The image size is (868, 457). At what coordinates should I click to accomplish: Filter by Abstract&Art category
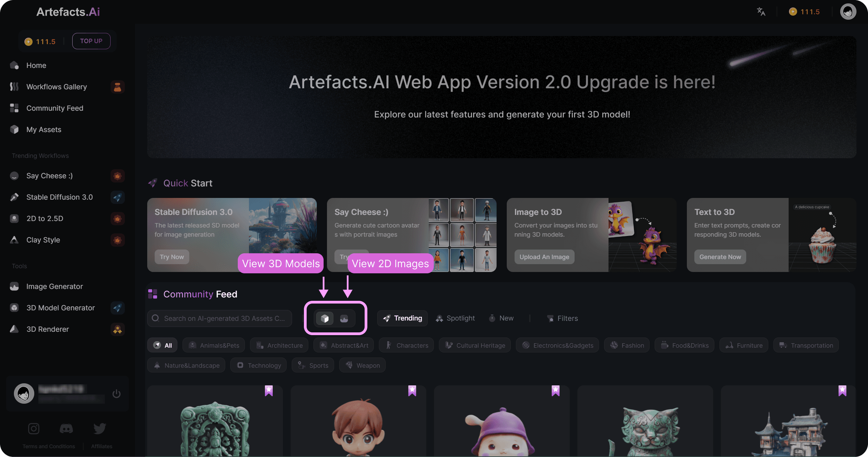[344, 345]
